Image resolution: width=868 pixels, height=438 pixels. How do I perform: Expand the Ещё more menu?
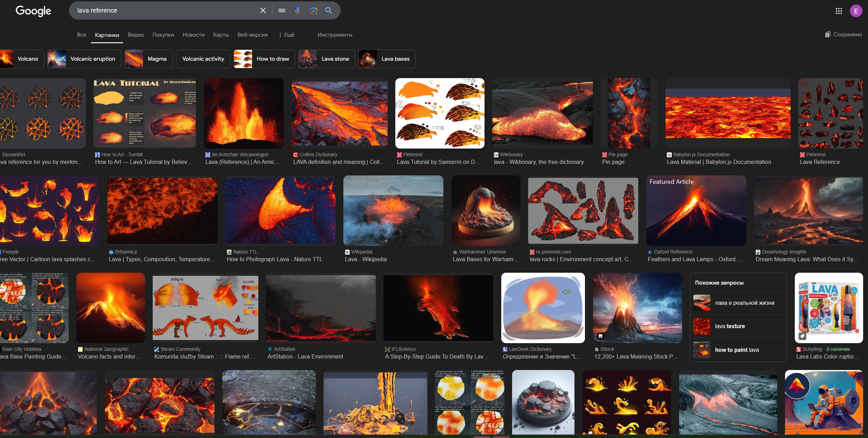click(287, 35)
